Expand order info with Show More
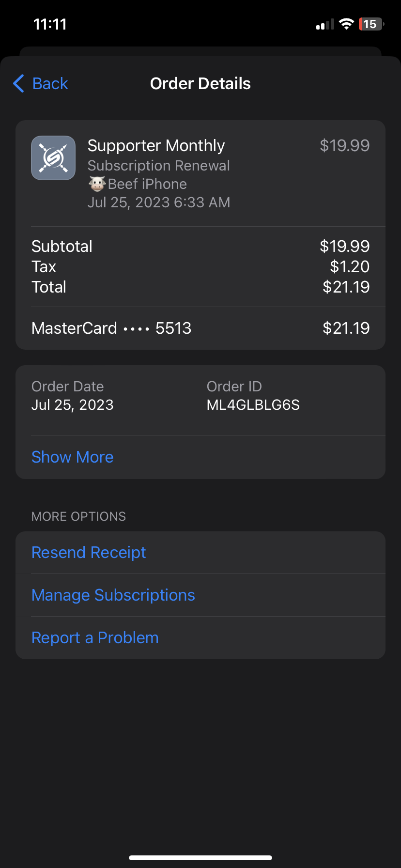401x868 pixels. tap(73, 457)
